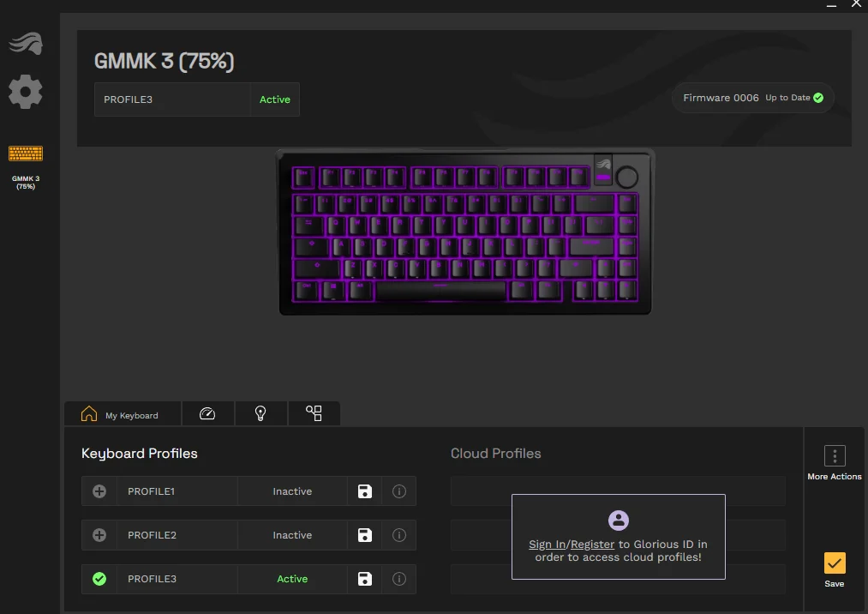Click PROFILE3 green active checkmark
Image resolution: width=868 pixels, height=614 pixels.
tap(99, 579)
